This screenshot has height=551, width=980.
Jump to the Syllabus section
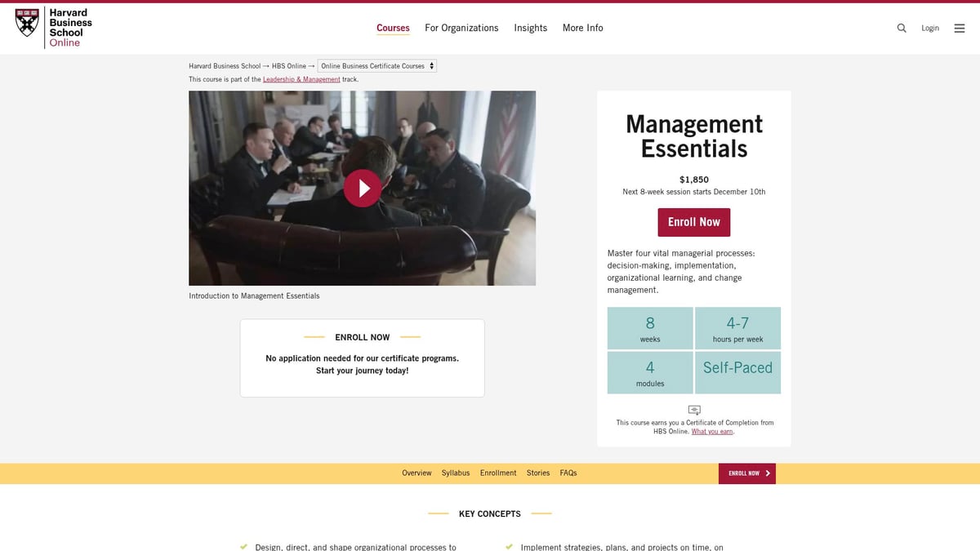[456, 473]
